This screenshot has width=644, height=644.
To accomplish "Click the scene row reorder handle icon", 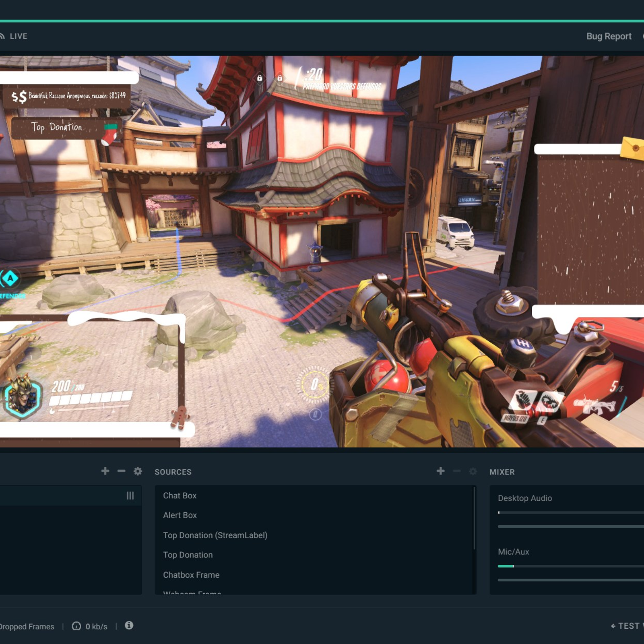I will click(x=130, y=495).
